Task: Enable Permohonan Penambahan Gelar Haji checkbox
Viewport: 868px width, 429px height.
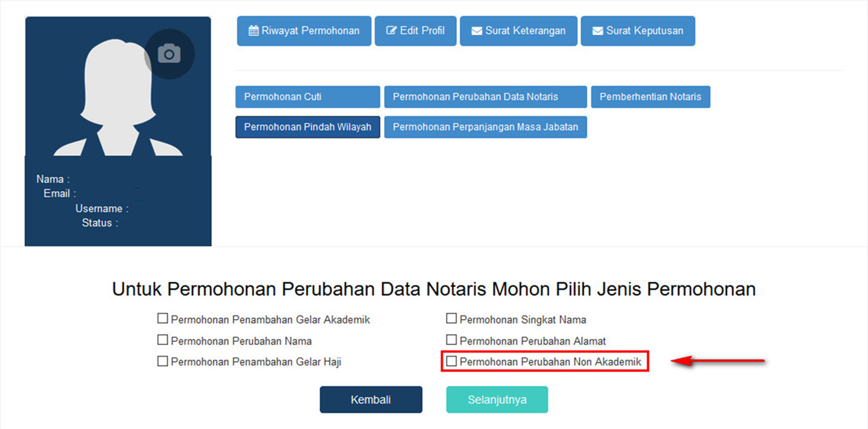Action: pos(162,361)
